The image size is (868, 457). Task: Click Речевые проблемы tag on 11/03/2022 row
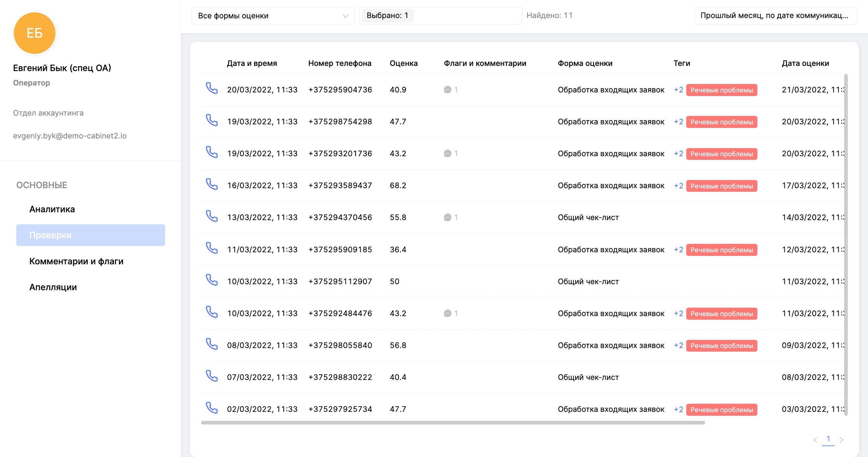721,250
